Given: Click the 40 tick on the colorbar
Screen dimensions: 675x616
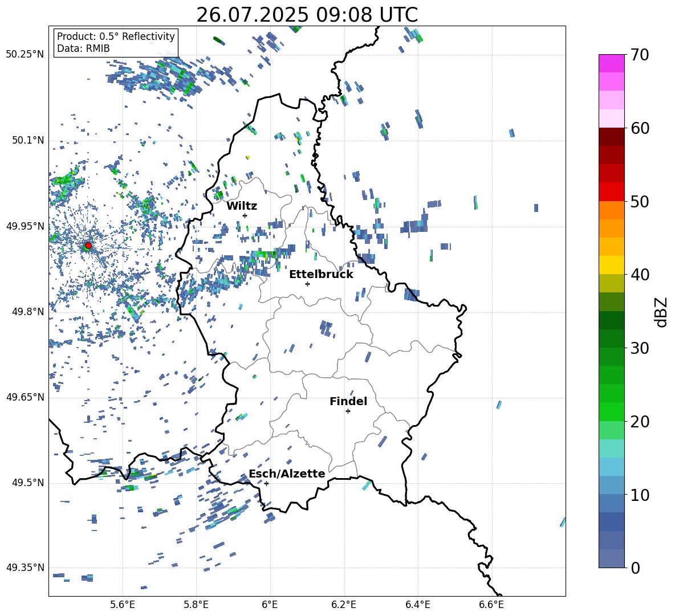Looking at the screenshot, I should 640,275.
